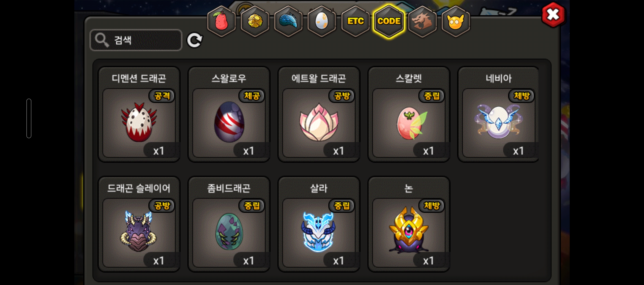644x285 pixels.
Task: Open the brown dragon head tab
Action: pos(422,21)
